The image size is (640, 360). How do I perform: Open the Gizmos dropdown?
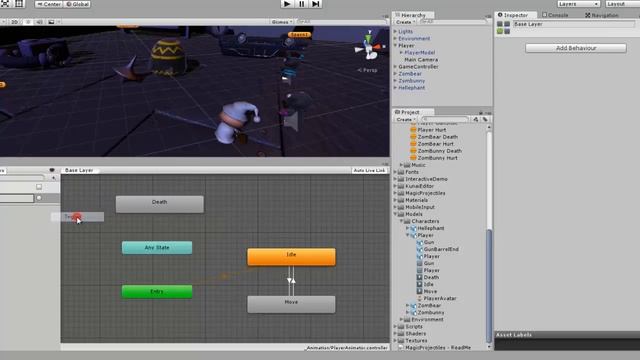282,22
